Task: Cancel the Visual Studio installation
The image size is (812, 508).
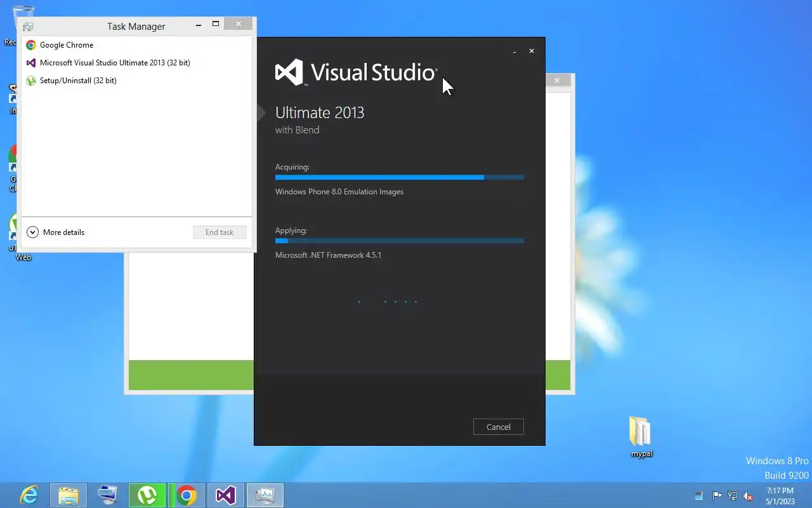Action: click(498, 427)
